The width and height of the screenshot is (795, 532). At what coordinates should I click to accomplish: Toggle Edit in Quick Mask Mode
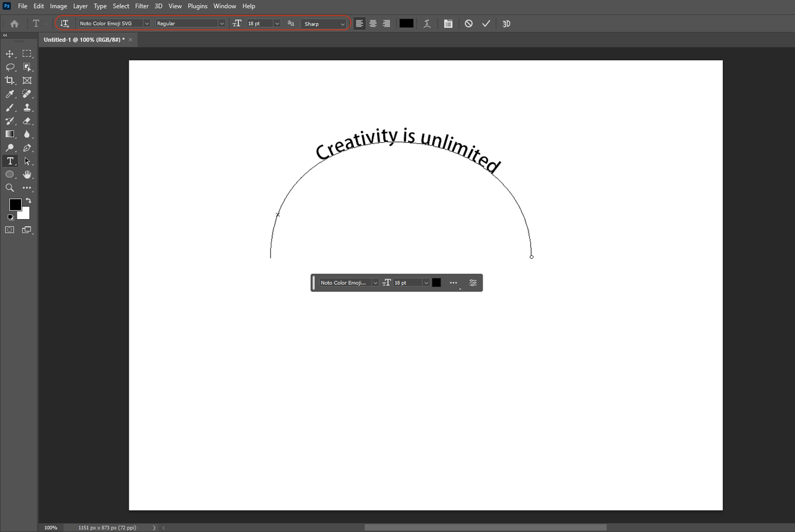(9, 230)
